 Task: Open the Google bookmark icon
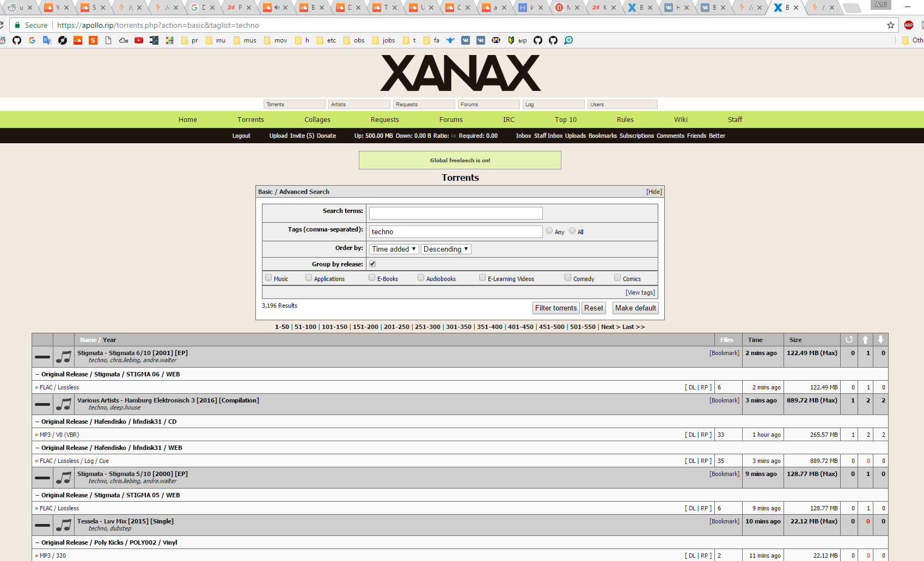[x=32, y=40]
